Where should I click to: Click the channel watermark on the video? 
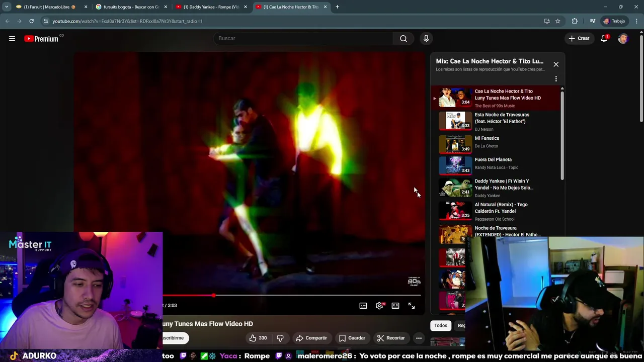pos(414,281)
